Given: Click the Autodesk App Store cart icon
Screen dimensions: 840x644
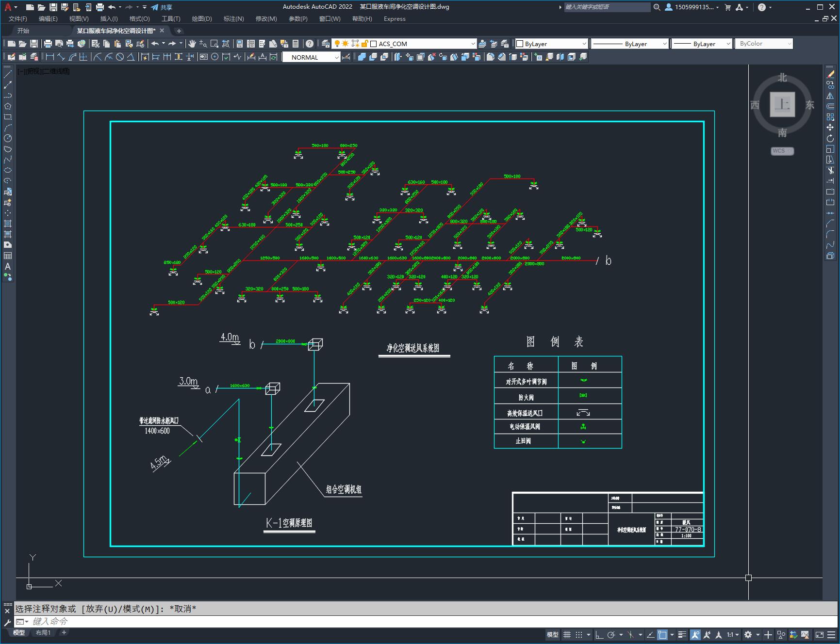Looking at the screenshot, I should pyautogui.click(x=727, y=7).
